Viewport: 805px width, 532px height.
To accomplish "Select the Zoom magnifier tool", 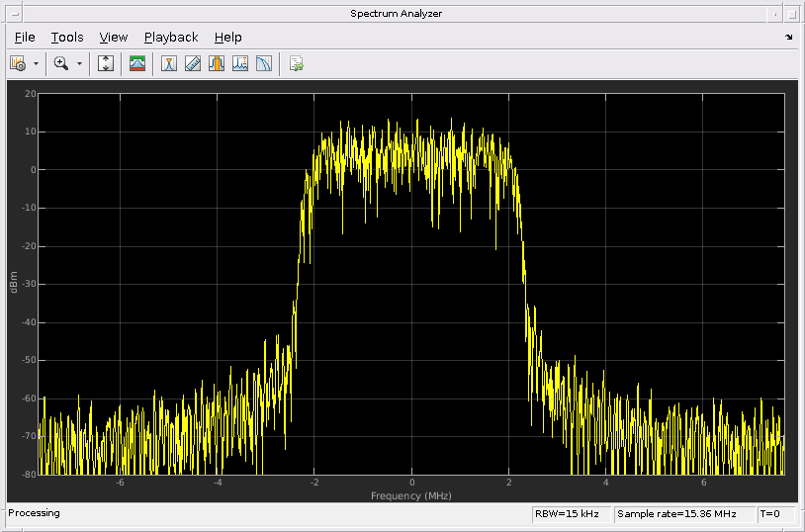I will point(61,63).
